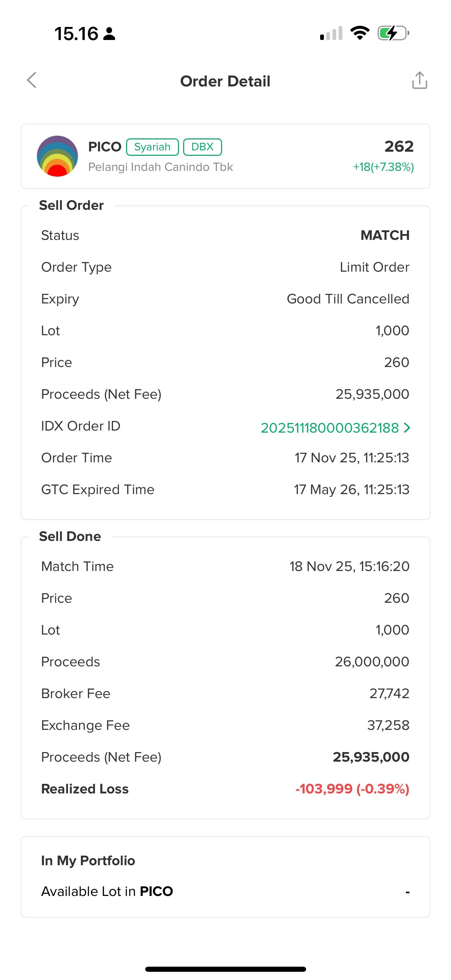
Task: Open IDX Order ID 202511180000362188 link
Action: 330,427
